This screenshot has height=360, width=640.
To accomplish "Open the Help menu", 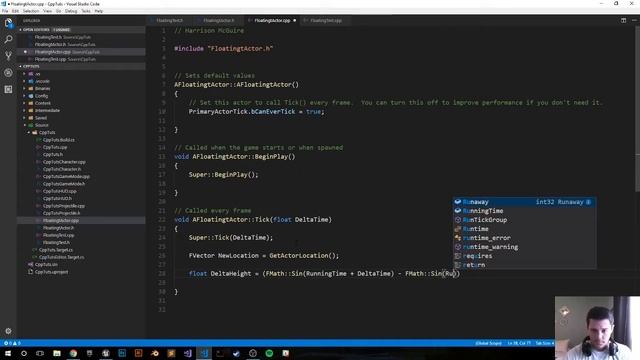I will (x=99, y=11).
